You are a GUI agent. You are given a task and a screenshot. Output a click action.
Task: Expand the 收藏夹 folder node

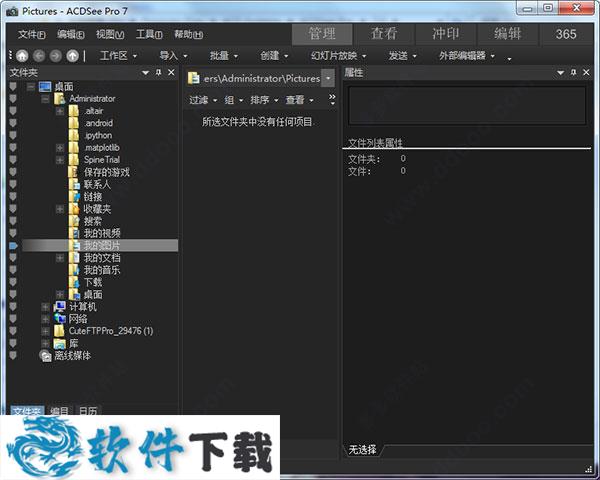[x=60, y=209]
